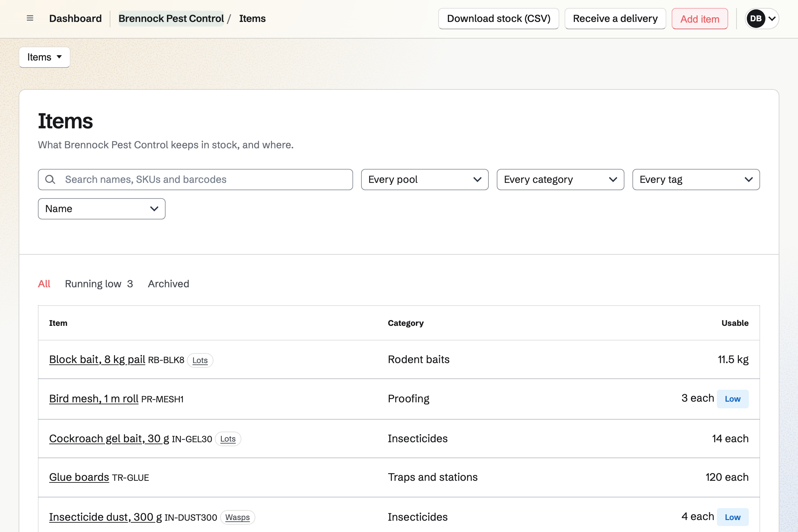Expand the Every pool filter

425,180
